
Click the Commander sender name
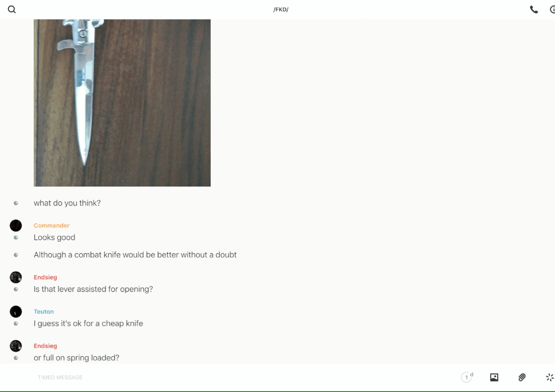pos(52,226)
